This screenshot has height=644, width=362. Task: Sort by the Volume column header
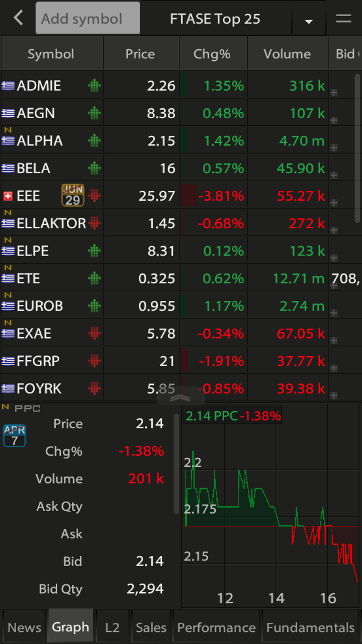tap(287, 54)
